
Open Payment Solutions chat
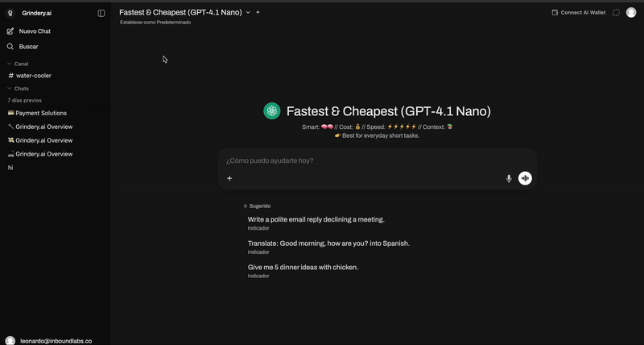[x=40, y=113]
